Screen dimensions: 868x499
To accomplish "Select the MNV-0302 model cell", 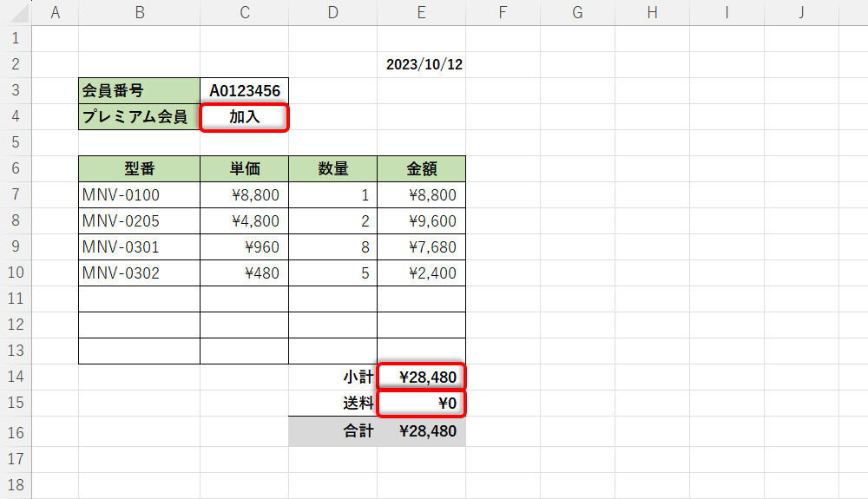I will pyautogui.click(x=140, y=272).
